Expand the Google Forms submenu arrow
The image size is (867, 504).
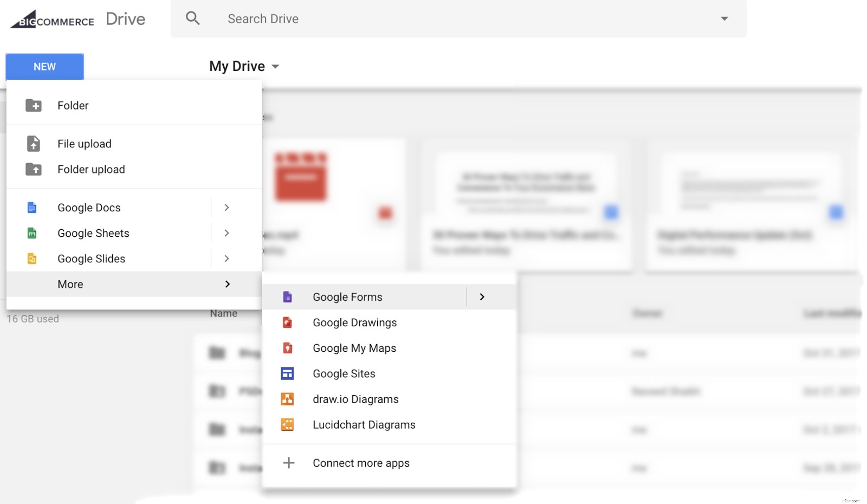click(x=482, y=296)
